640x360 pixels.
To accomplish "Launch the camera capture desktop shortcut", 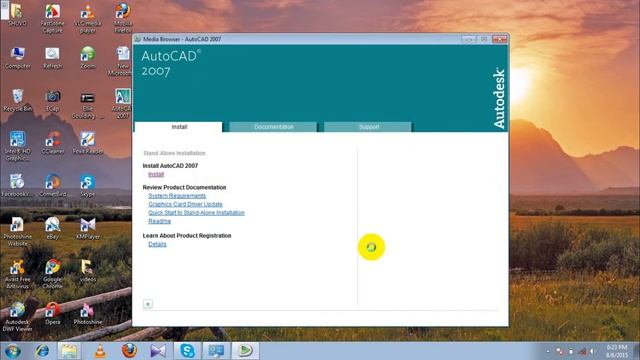I will point(52,100).
